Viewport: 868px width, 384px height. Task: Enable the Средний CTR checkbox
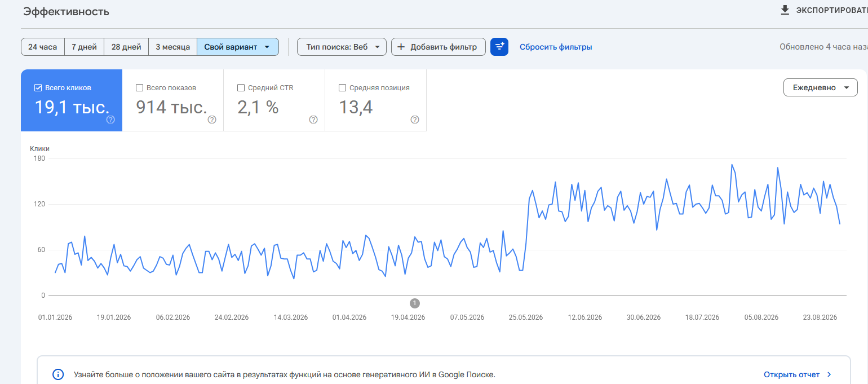[241, 87]
